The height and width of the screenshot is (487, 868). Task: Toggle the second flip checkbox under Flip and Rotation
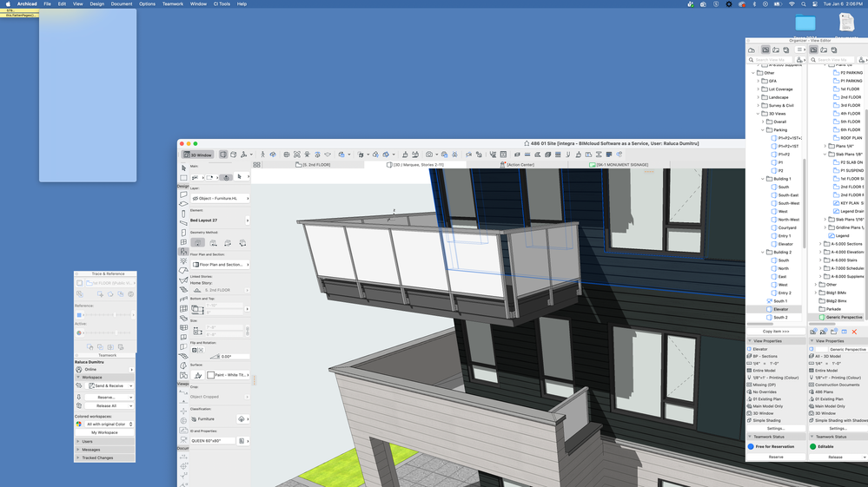point(201,350)
